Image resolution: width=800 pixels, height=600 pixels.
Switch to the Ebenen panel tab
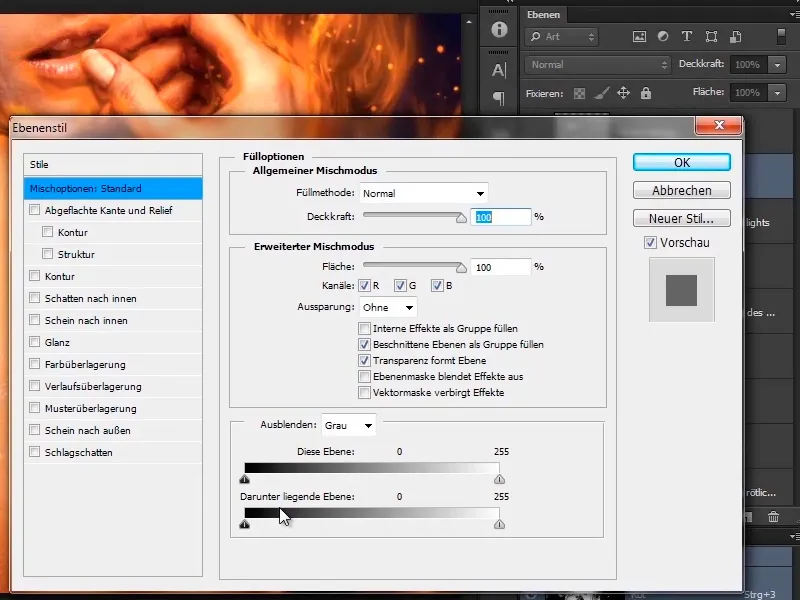[x=543, y=15]
